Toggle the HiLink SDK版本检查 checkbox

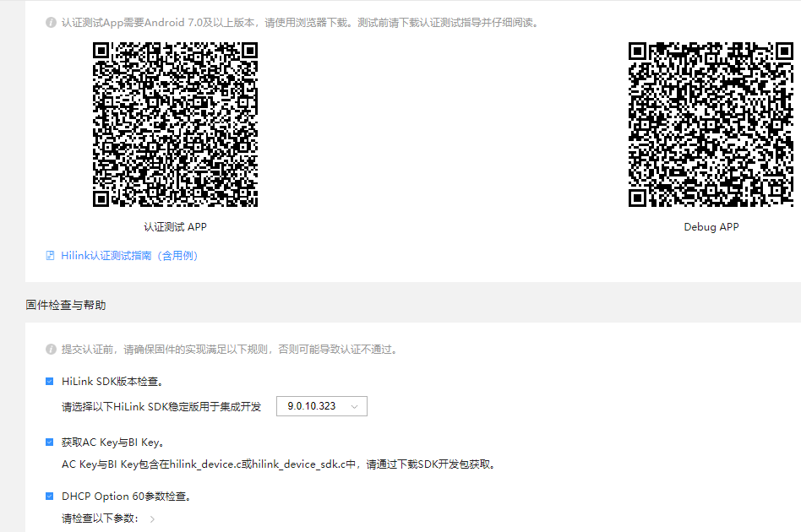pyautogui.click(x=49, y=381)
